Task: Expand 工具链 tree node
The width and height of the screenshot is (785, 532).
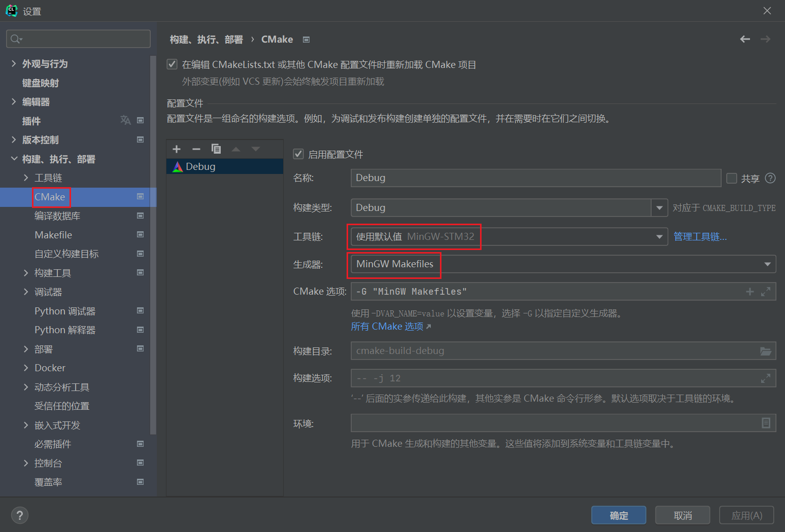Action: [x=26, y=178]
